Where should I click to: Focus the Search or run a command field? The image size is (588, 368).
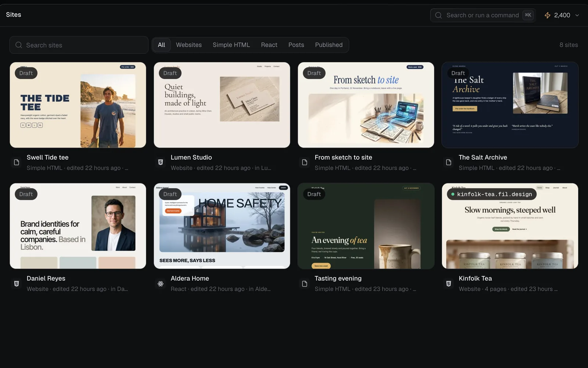tap(483, 15)
